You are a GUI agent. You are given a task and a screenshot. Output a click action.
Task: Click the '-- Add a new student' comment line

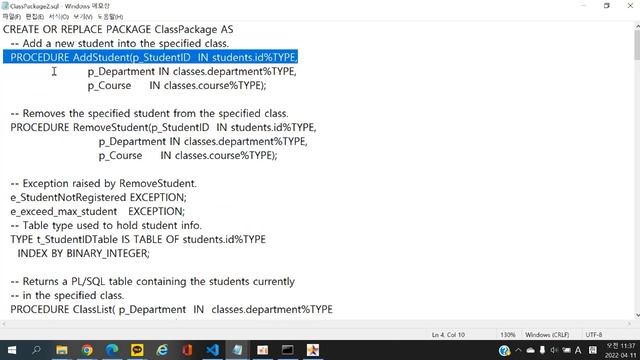click(x=120, y=43)
